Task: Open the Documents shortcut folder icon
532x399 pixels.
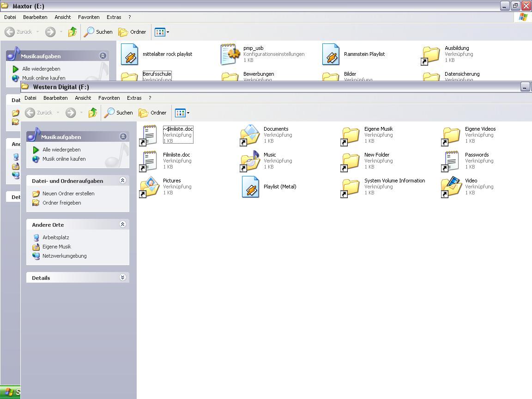Action: coord(249,135)
